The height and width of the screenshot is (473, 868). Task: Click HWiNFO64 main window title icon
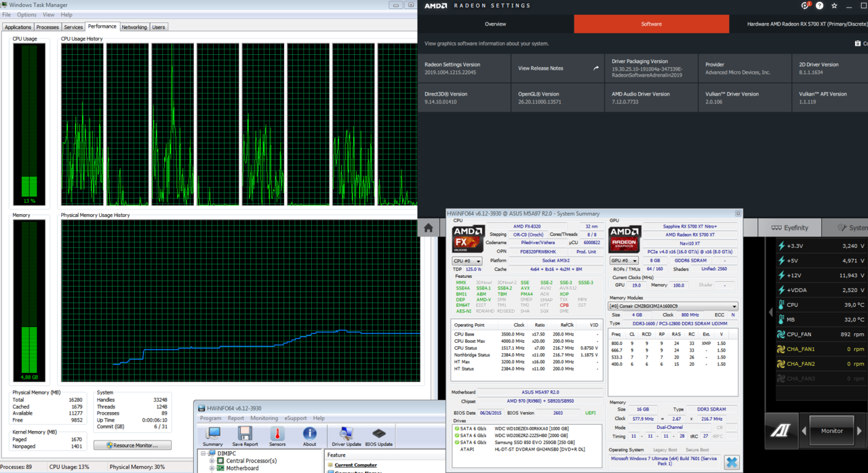click(x=200, y=409)
